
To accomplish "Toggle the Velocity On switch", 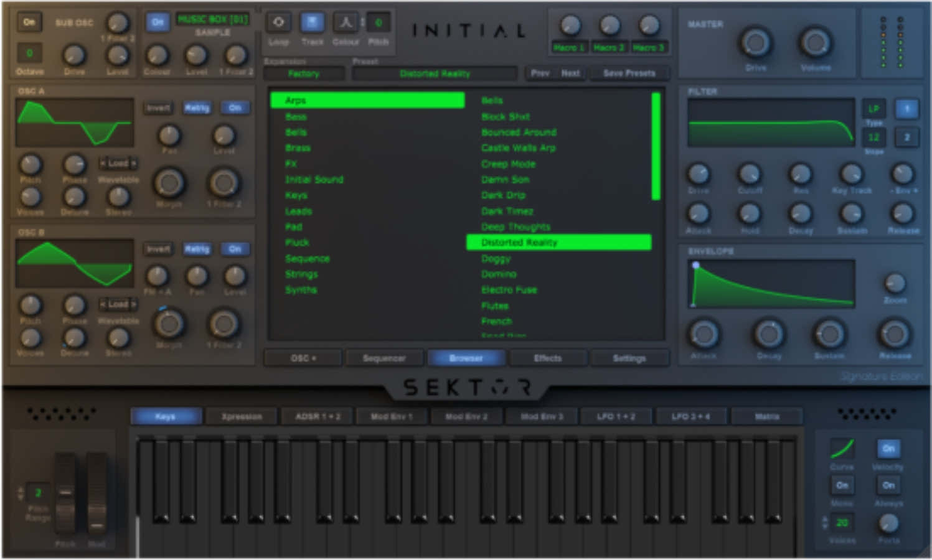I will tap(888, 449).
